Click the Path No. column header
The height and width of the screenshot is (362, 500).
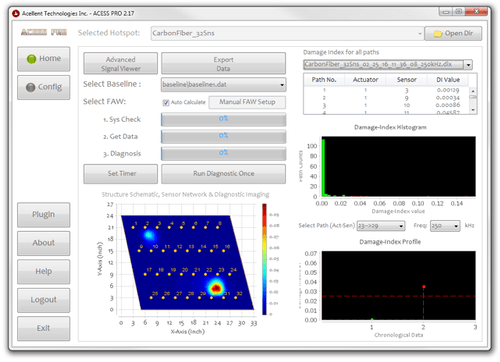click(324, 80)
